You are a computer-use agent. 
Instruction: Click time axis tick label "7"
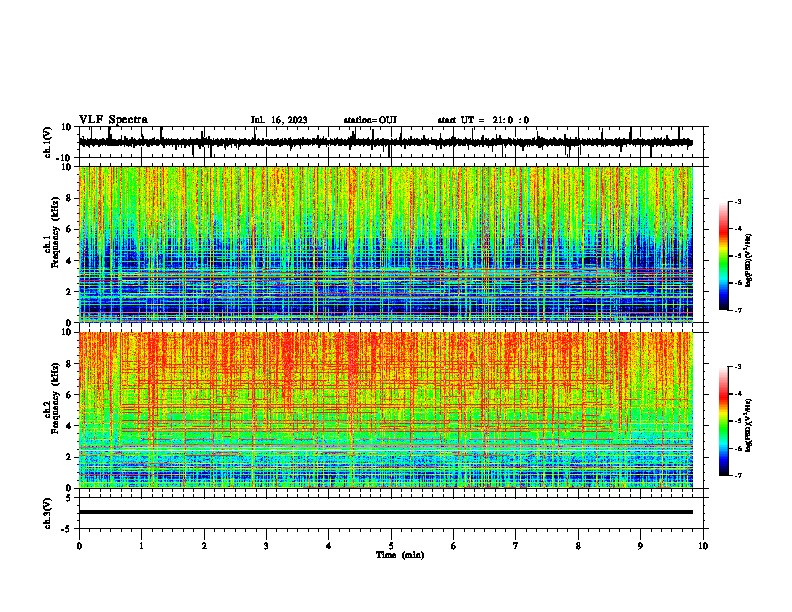[x=516, y=546]
